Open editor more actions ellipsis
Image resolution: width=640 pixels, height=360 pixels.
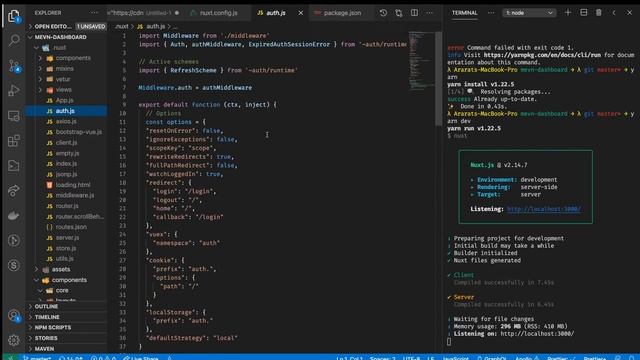[x=430, y=13]
